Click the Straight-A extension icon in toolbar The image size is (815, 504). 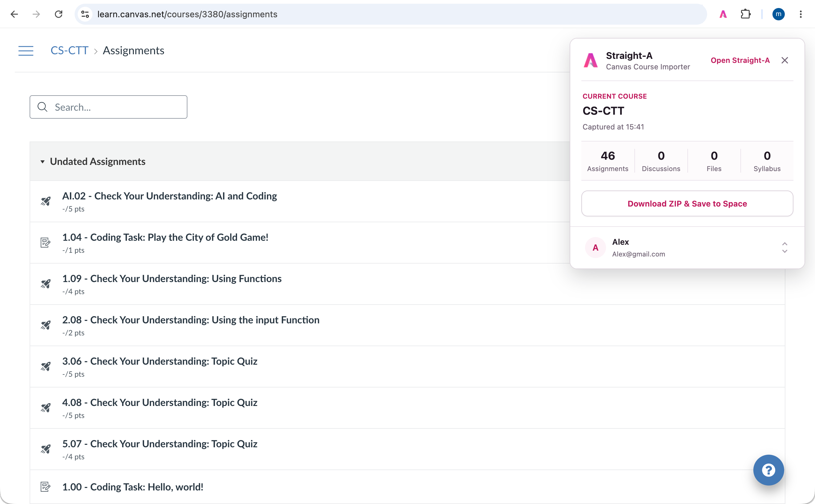(x=723, y=14)
